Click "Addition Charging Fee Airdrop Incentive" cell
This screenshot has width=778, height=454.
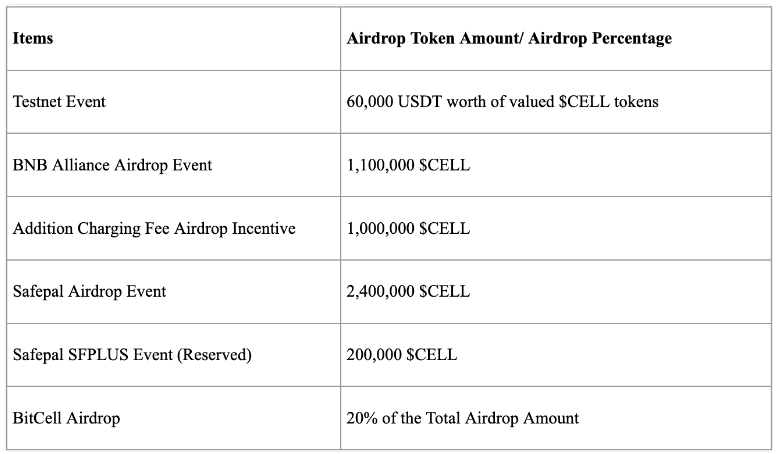tap(174, 228)
